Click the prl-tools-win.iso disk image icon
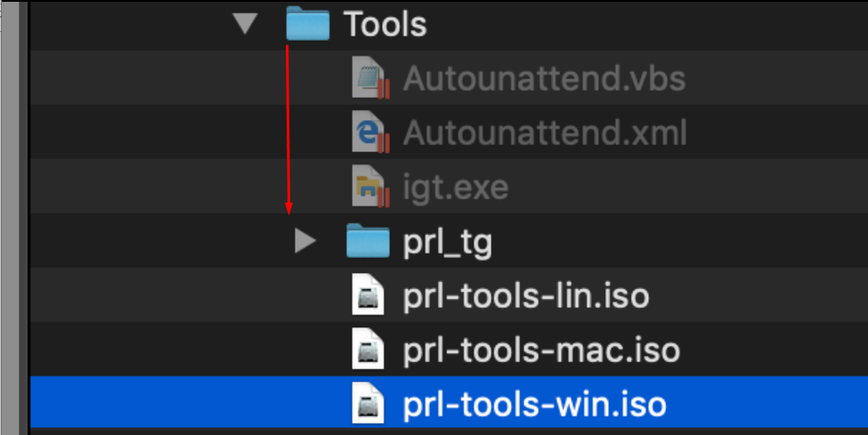 coord(369,405)
